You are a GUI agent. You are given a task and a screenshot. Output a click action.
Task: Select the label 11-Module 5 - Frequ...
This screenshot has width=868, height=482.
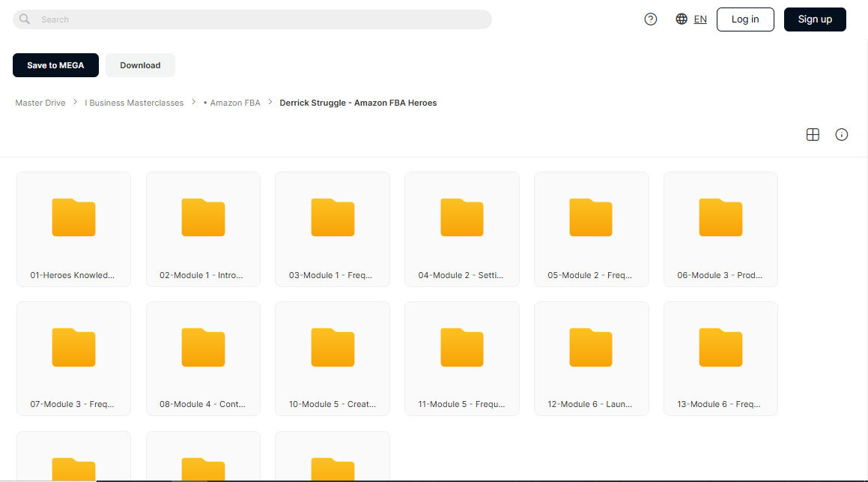pyautogui.click(x=461, y=405)
